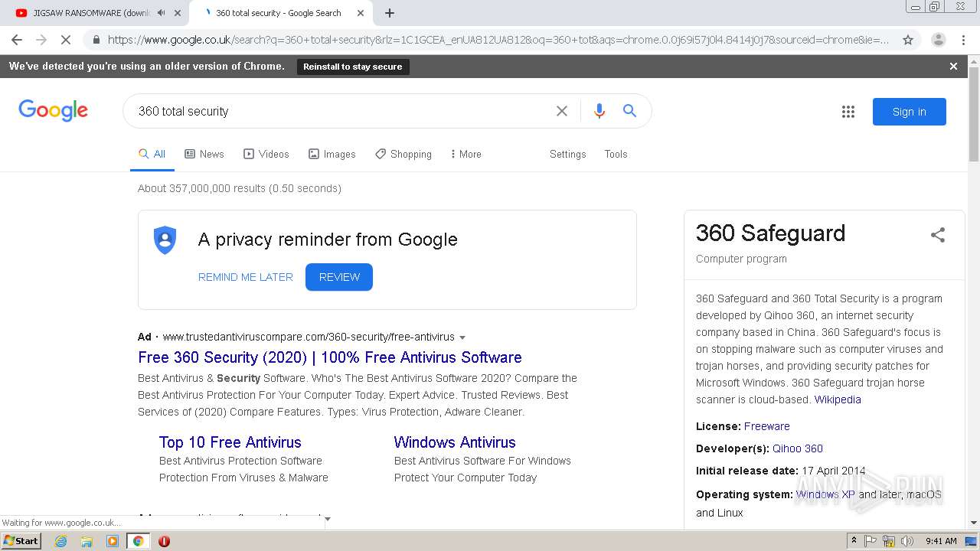This screenshot has width=980, height=551.
Task: Clear the search box with X icon
Action: click(562, 111)
